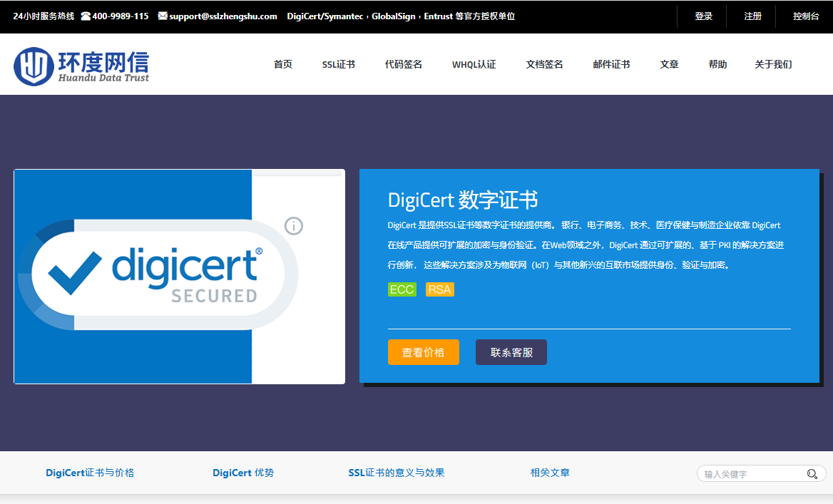Click the 查看价格 button

[x=424, y=352]
